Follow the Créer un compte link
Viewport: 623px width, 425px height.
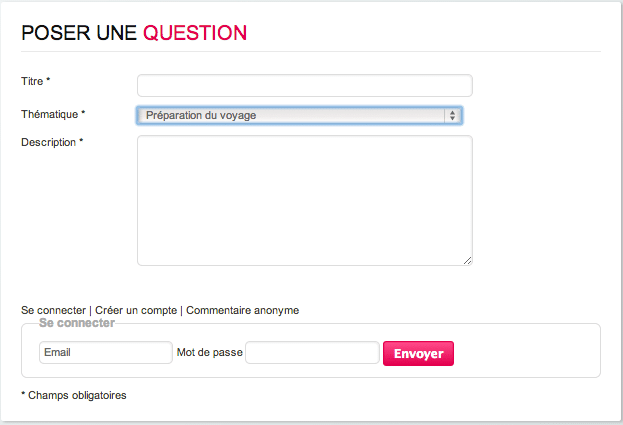coord(135,310)
